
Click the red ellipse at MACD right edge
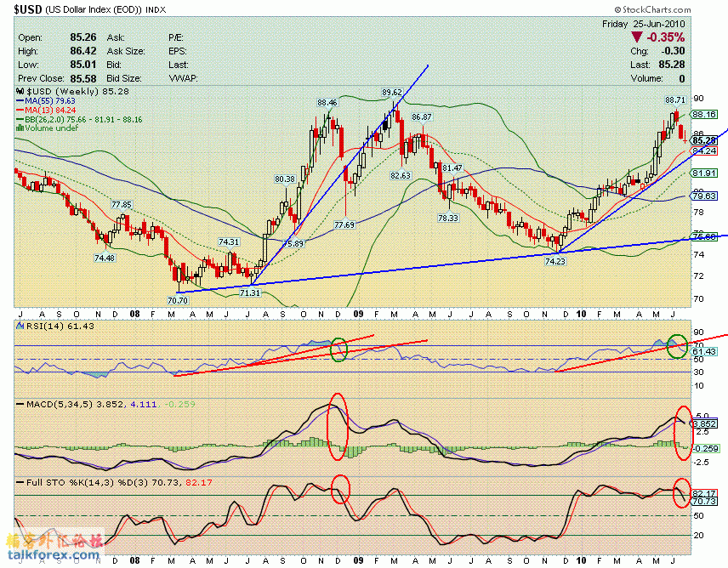pyautogui.click(x=683, y=433)
